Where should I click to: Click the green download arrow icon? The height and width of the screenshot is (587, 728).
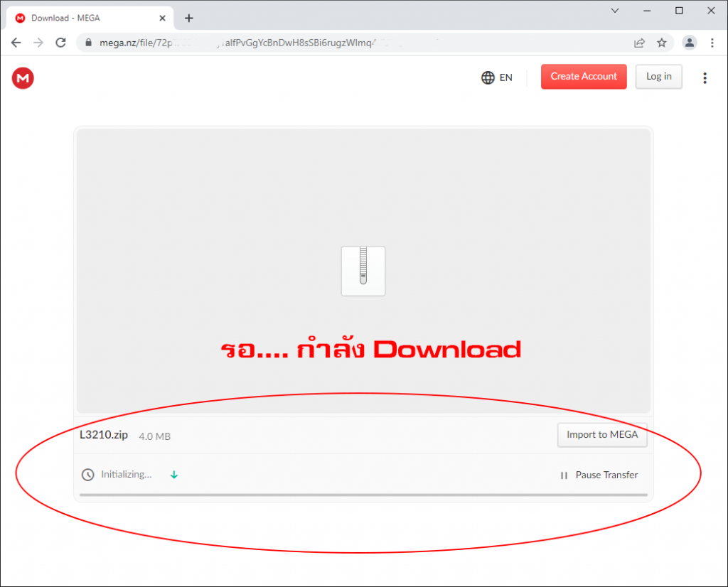(174, 475)
